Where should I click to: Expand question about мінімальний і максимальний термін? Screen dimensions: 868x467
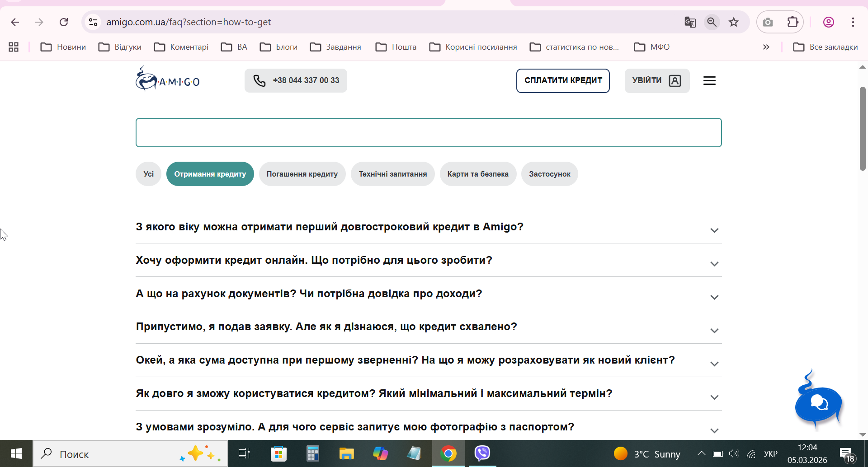click(429, 394)
